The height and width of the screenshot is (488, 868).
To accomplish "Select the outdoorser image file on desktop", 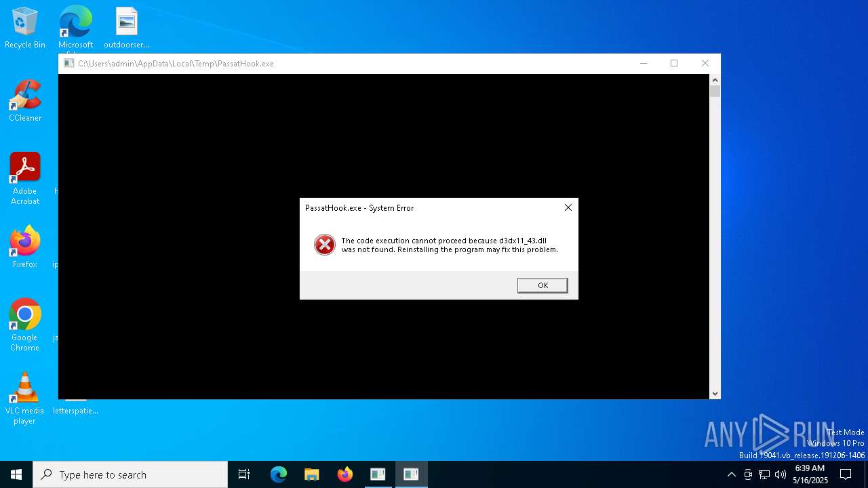I will pos(126,28).
